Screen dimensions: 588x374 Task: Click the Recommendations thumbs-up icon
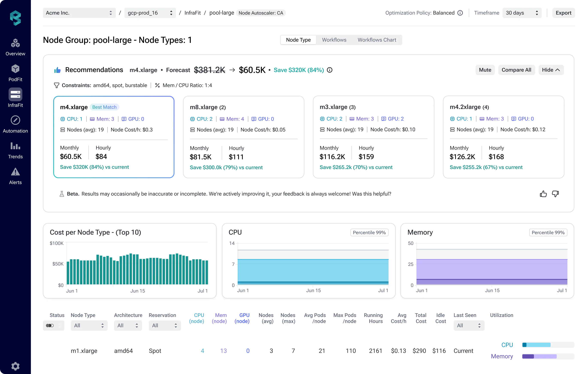coord(57,70)
